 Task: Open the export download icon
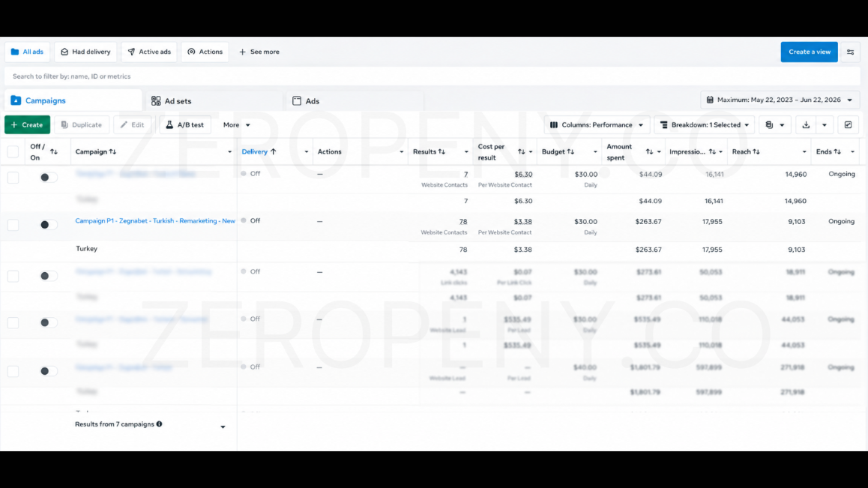806,125
